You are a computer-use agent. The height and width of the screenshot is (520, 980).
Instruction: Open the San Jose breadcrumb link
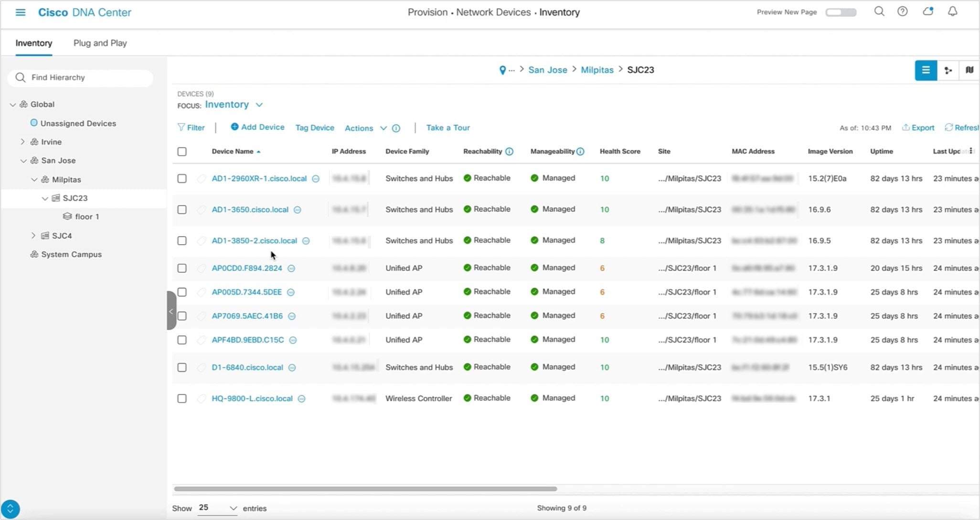(548, 70)
